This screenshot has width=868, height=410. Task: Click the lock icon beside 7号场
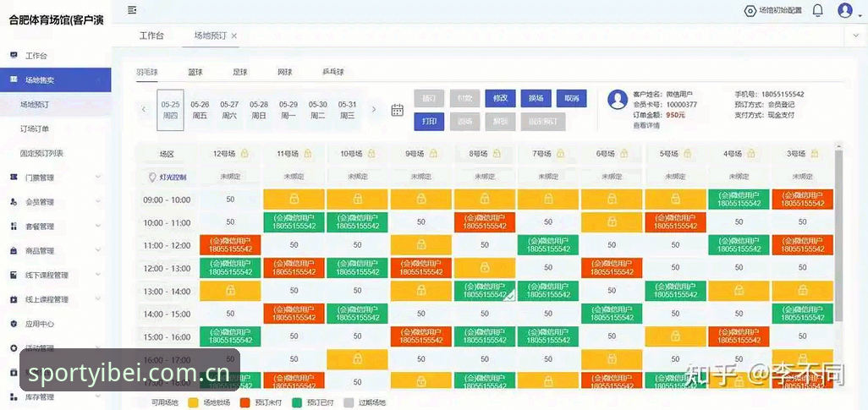561,153
